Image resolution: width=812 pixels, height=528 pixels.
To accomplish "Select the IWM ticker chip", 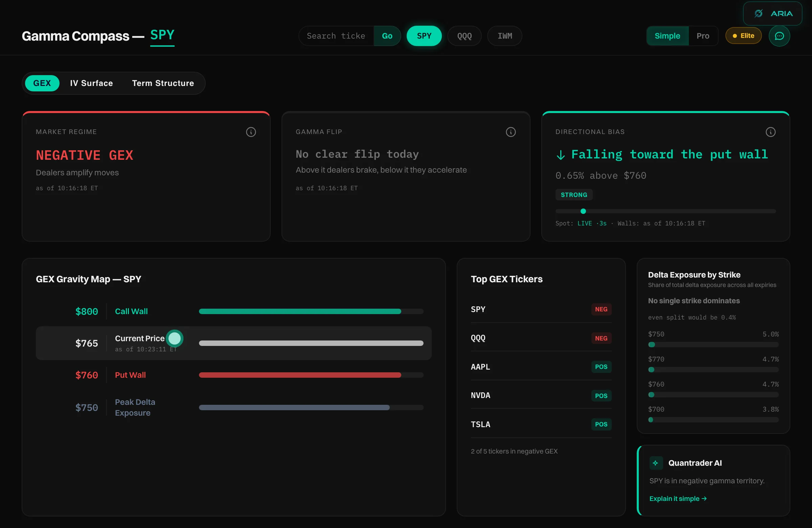I will 504,36.
